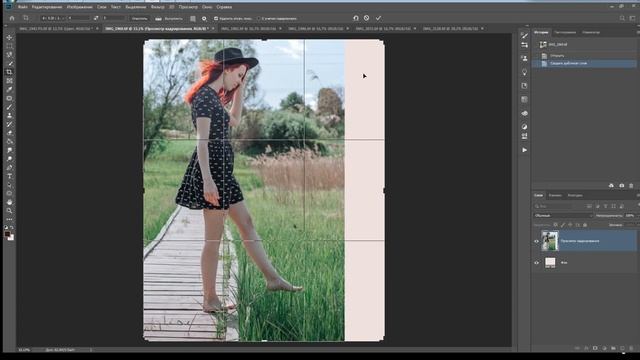Add a layer mask from Layers footer
The width and height of the screenshot is (640, 360).
pos(595,348)
